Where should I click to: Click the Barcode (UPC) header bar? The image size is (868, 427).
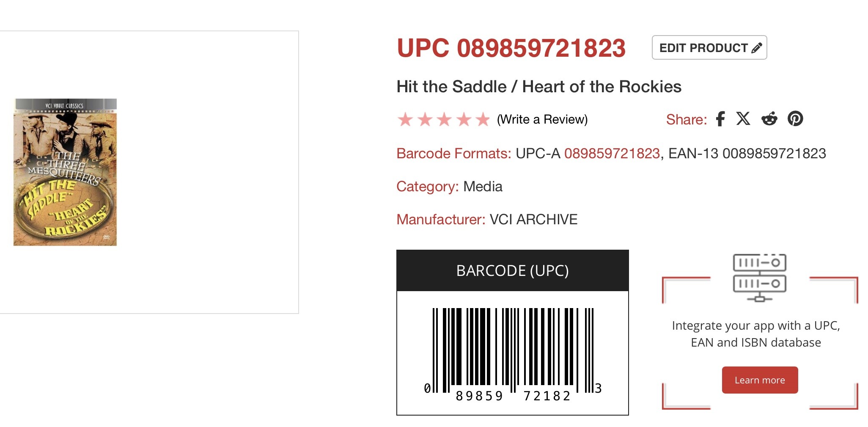[x=512, y=271]
